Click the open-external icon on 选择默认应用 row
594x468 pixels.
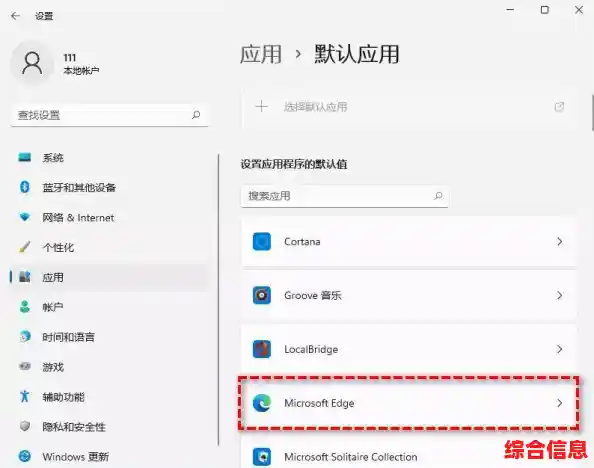pyautogui.click(x=559, y=107)
